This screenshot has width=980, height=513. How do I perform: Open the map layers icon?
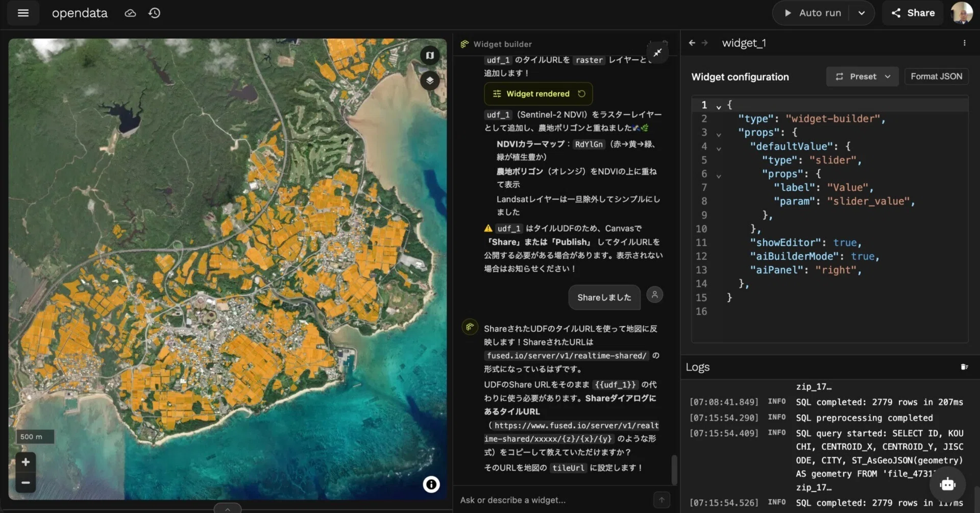coord(430,81)
